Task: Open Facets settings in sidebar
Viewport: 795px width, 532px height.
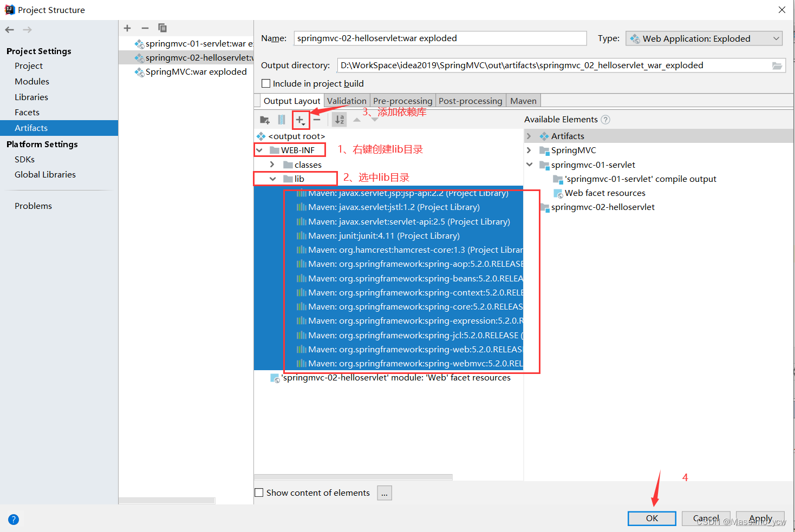Action: point(27,112)
